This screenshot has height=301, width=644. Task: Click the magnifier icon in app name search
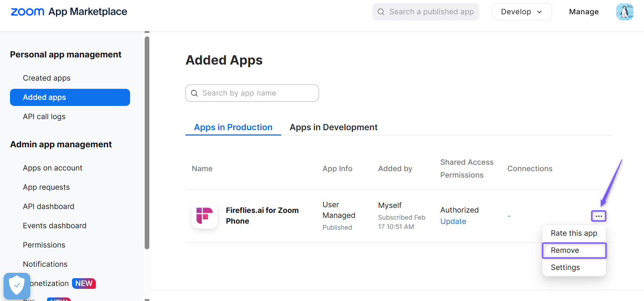click(x=195, y=93)
